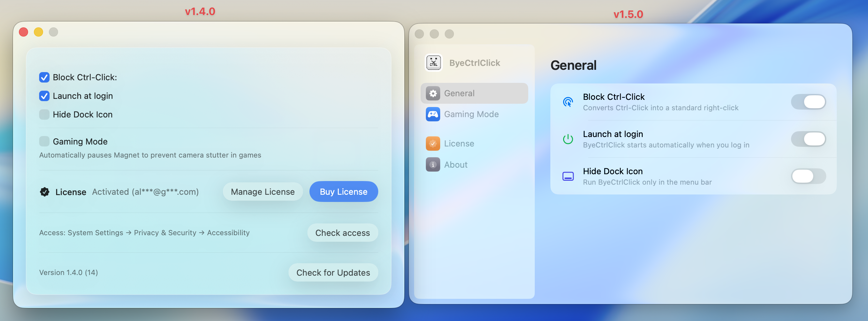Image resolution: width=868 pixels, height=321 pixels.
Task: Click the 'ByeCtrlClick' app name in sidebar
Action: coord(474,63)
